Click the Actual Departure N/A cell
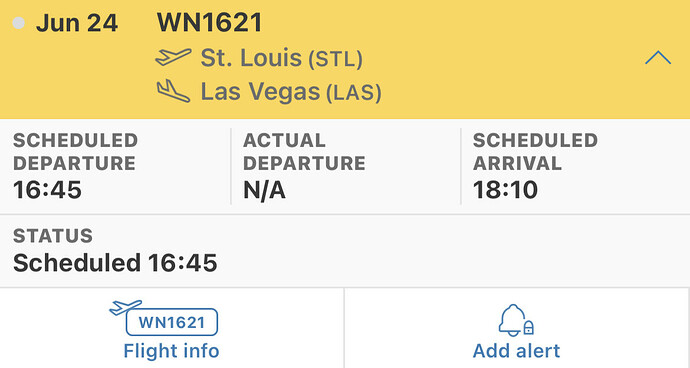This screenshot has width=690, height=368. [345, 166]
